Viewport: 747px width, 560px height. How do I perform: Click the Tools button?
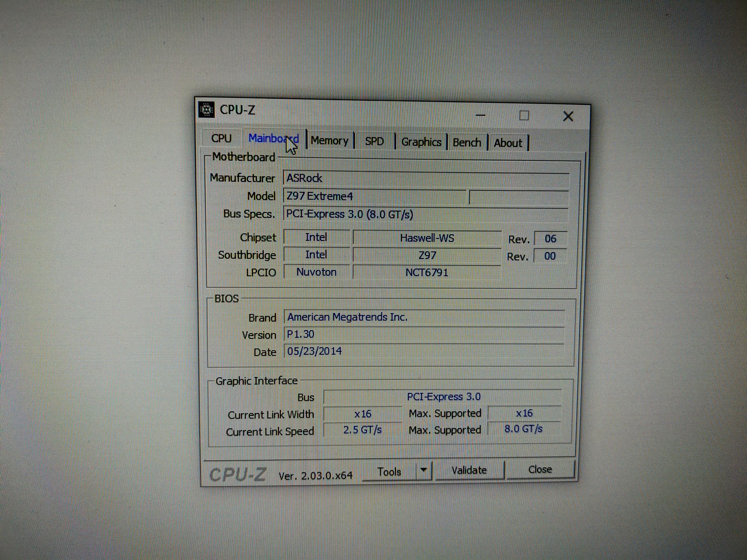click(389, 472)
